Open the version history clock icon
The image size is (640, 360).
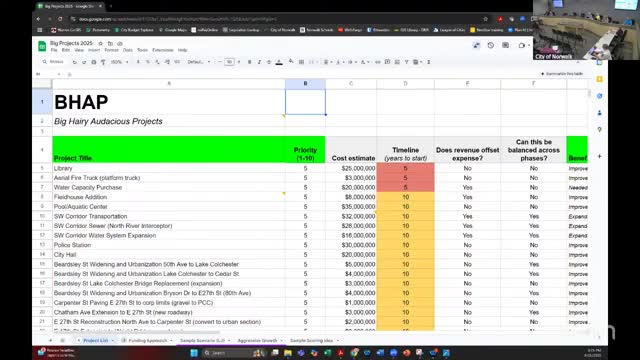click(x=491, y=45)
